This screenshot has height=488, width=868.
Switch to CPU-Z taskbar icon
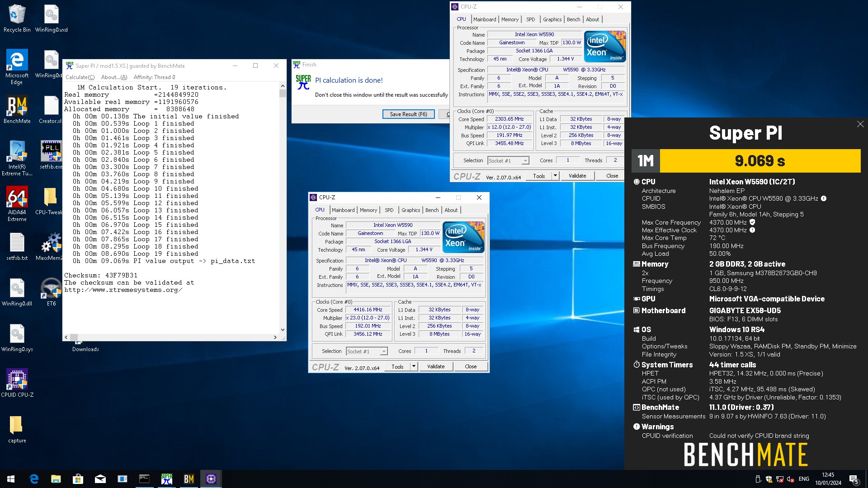(x=211, y=479)
